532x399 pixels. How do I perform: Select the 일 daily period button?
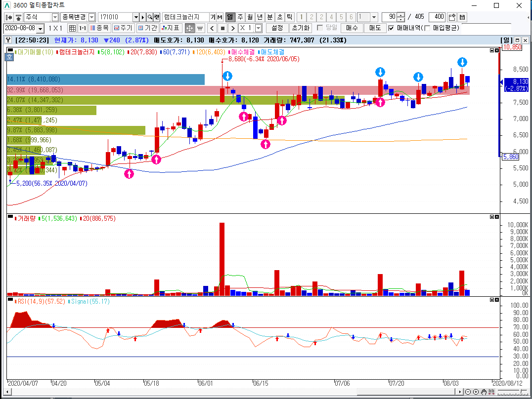230,17
